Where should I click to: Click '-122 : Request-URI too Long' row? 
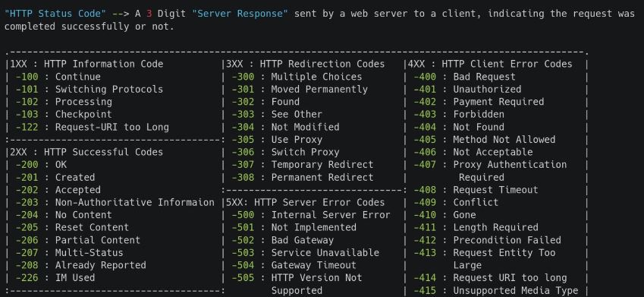tap(92, 127)
